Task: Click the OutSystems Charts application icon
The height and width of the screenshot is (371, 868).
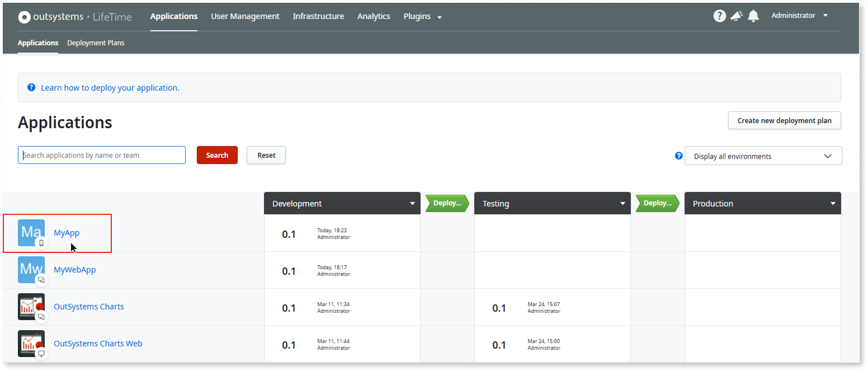Action: pyautogui.click(x=31, y=306)
